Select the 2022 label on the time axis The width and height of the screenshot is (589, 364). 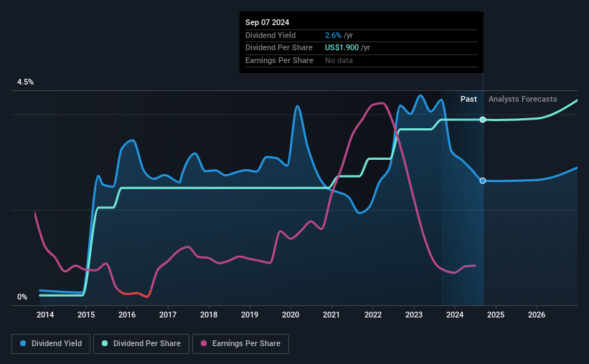pyautogui.click(x=373, y=315)
